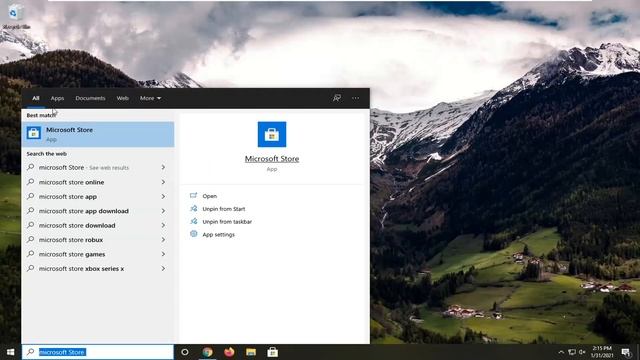This screenshot has width=640, height=360.
Task: Click the Unpin from taskbar pin icon
Action: pos(193,221)
